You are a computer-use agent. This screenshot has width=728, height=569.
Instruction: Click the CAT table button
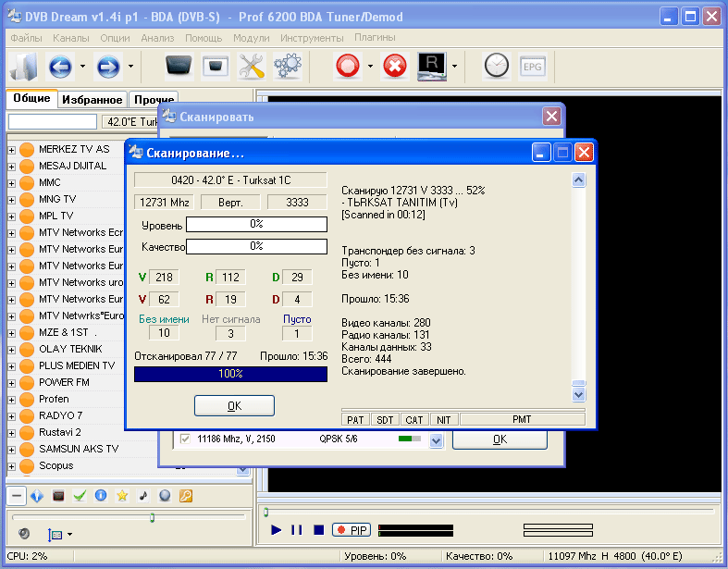[x=414, y=420]
